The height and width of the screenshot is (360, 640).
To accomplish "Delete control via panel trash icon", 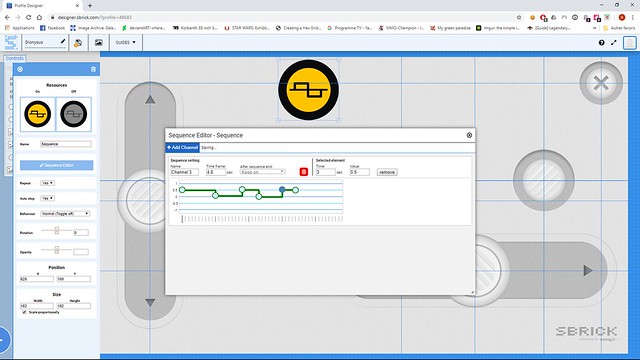I will (93, 69).
